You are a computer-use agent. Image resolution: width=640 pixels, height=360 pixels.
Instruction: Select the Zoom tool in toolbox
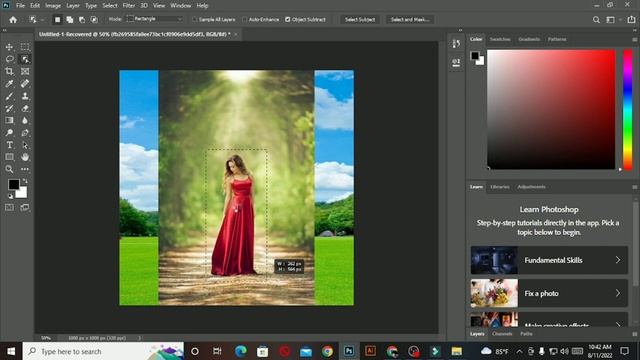(9, 169)
